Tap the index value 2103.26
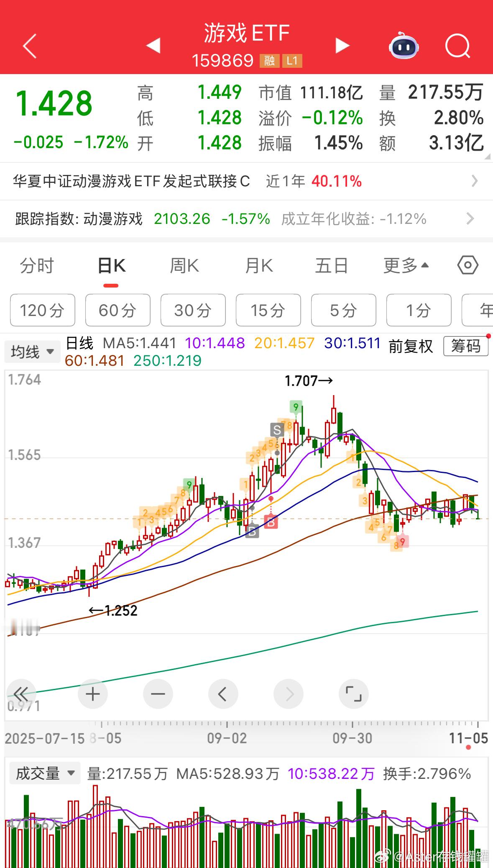This screenshot has height=868, width=493. [x=182, y=219]
